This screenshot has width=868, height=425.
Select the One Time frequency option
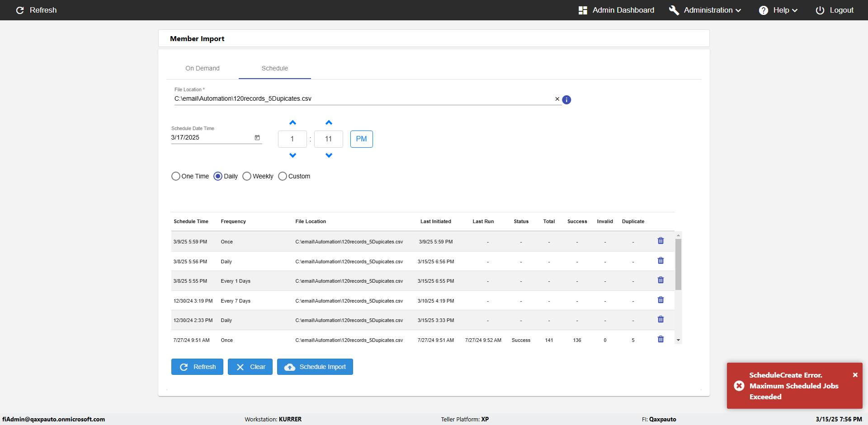176,176
